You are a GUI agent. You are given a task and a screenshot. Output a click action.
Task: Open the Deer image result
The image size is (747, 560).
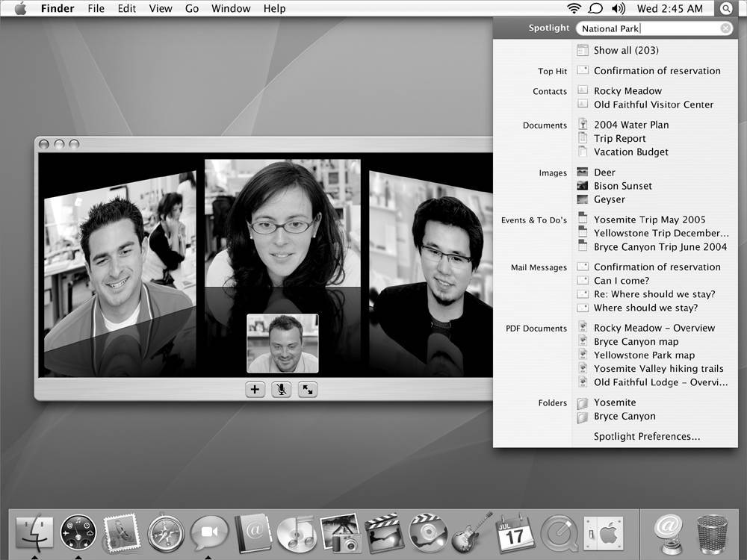604,172
